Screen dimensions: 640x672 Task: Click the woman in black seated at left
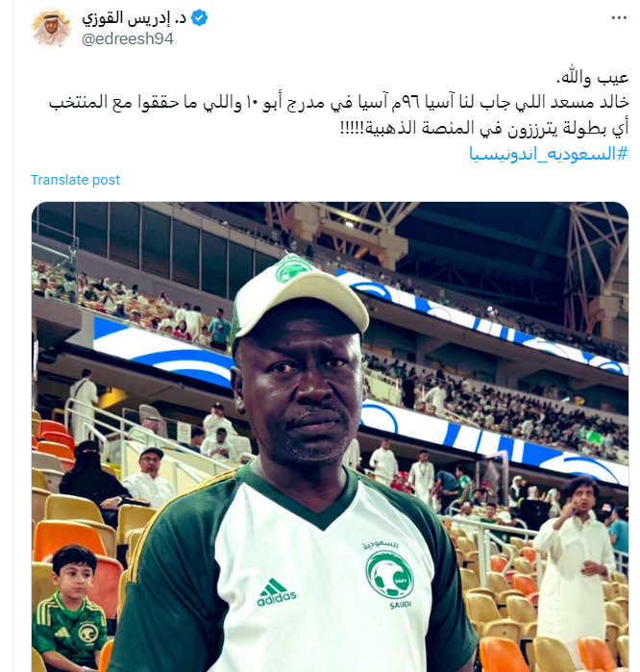(x=92, y=478)
